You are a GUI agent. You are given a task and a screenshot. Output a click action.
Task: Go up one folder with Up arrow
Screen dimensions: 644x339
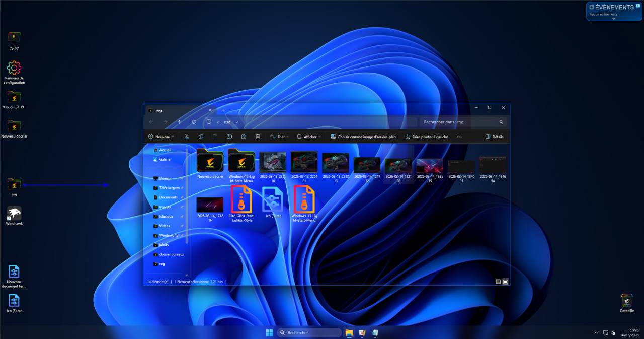pos(180,122)
